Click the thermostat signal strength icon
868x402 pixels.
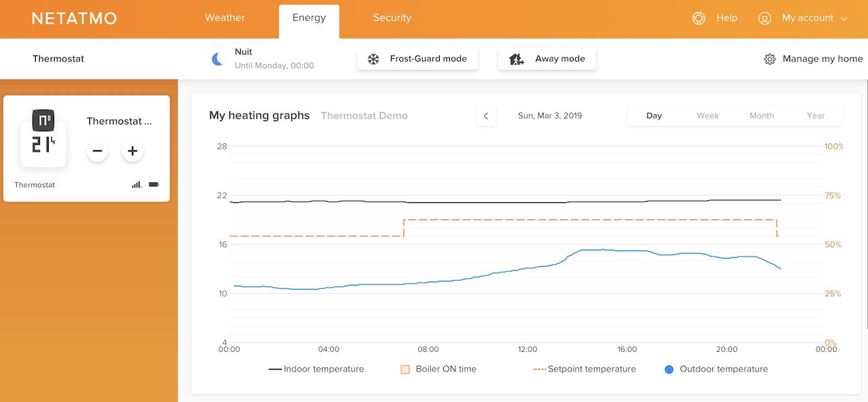click(137, 184)
